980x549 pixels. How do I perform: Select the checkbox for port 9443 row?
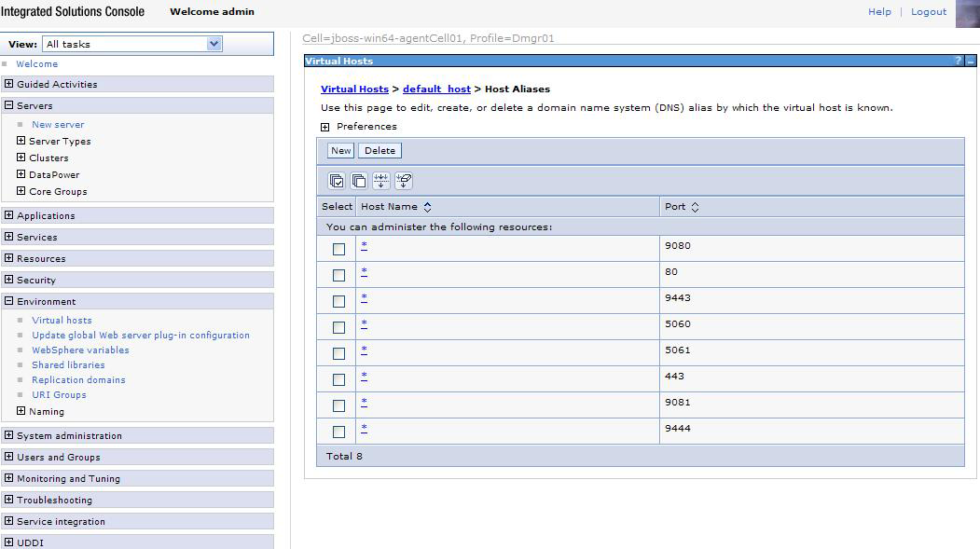(338, 301)
